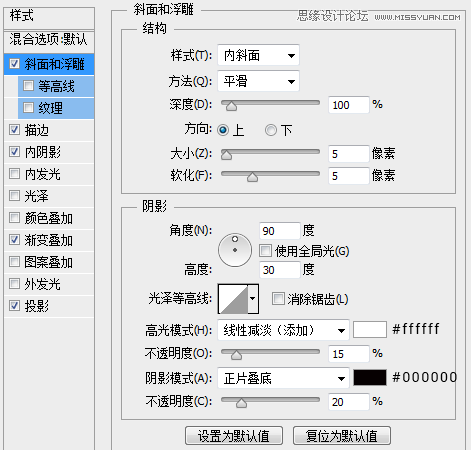
Task: Open the 外发光 style settings label
Action: [x=43, y=284]
